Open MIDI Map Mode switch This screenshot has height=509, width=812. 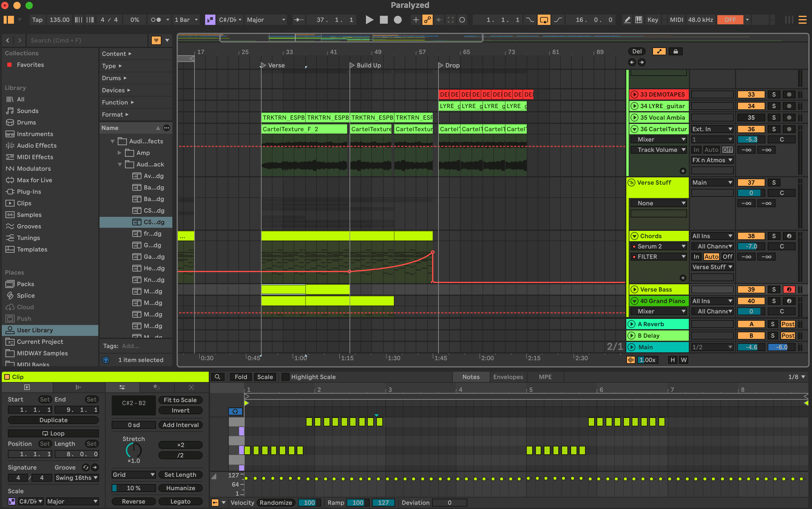(676, 19)
